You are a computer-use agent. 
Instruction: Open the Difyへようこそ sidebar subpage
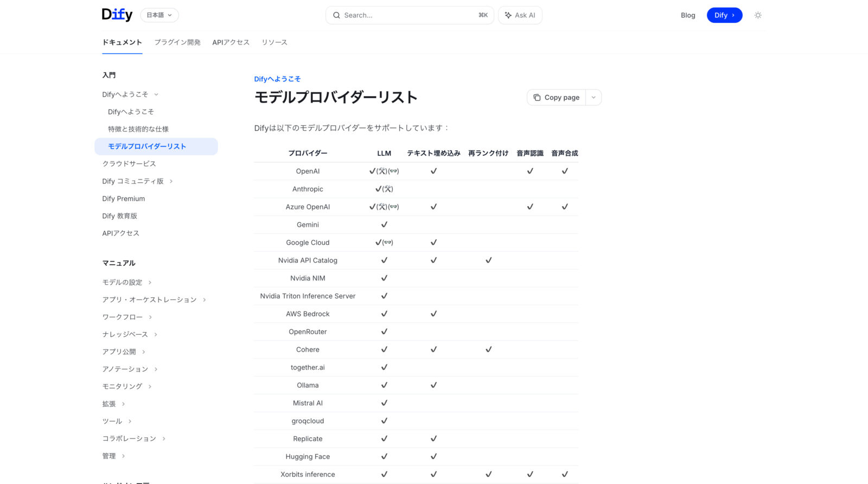click(131, 112)
